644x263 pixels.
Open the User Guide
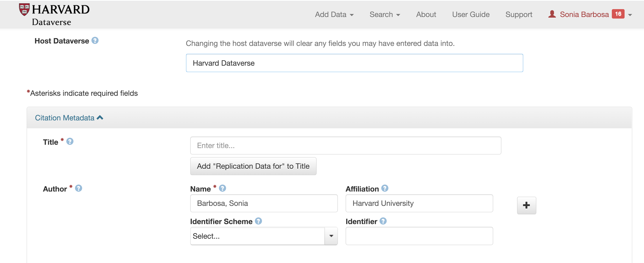(x=471, y=15)
